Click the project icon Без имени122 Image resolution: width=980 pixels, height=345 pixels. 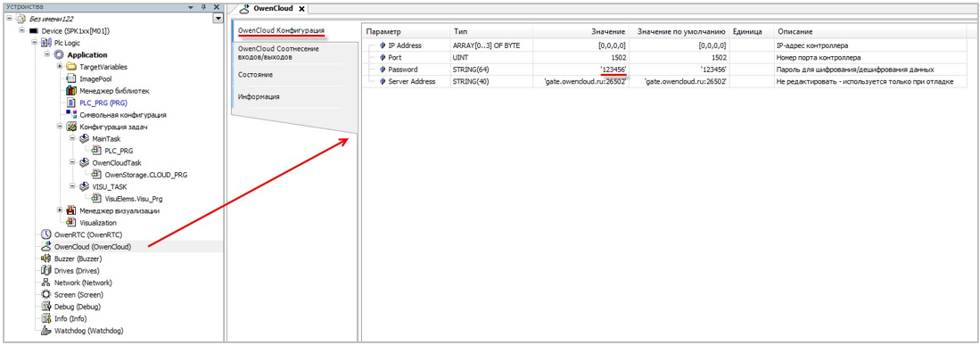pyautogui.click(x=21, y=19)
